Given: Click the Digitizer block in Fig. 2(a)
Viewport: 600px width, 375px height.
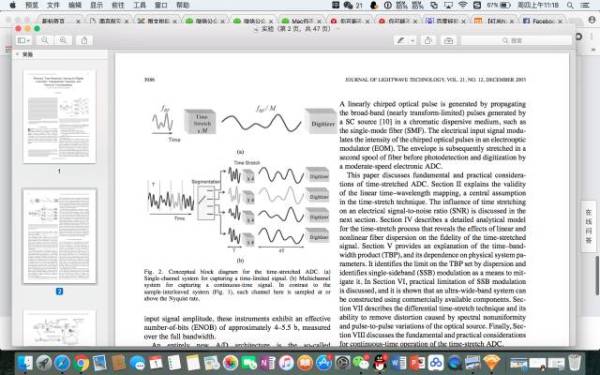Looking at the screenshot, I should point(321,122).
